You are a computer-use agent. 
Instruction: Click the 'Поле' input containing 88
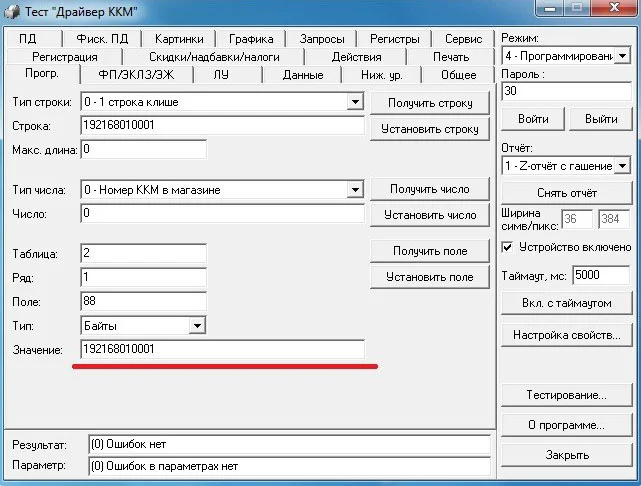pos(143,301)
